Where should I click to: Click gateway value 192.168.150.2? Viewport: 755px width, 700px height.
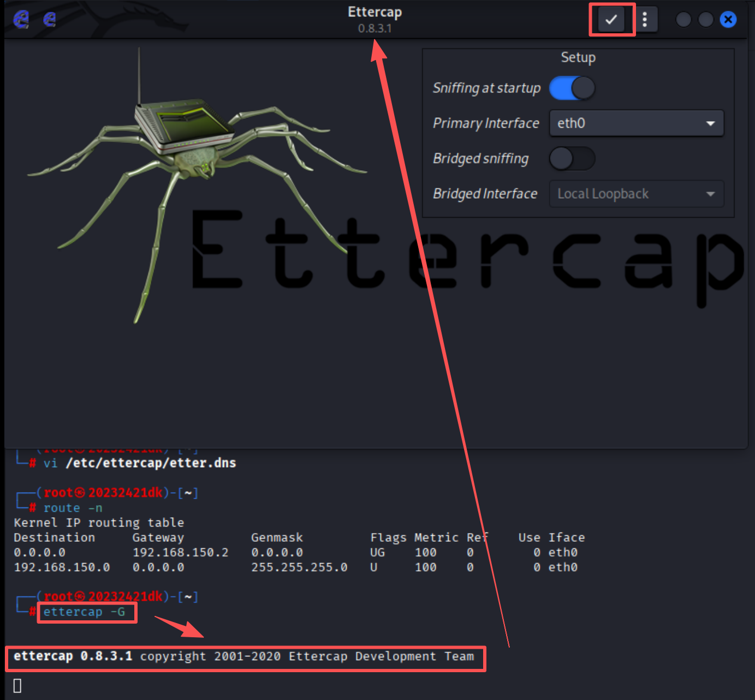tap(181, 552)
